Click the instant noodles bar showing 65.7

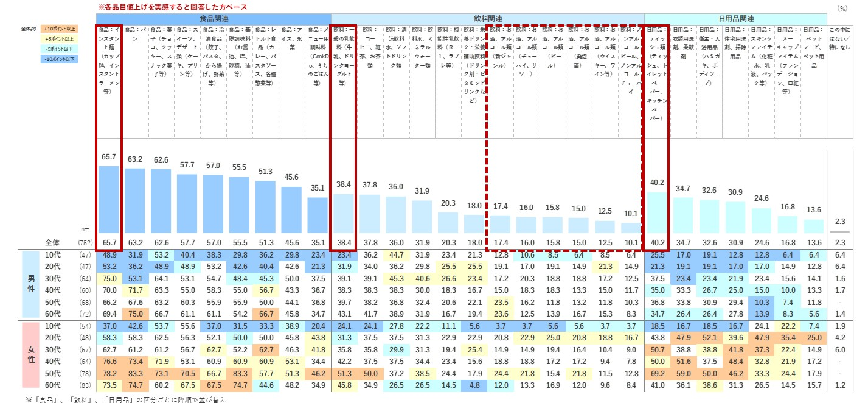pyautogui.click(x=109, y=200)
